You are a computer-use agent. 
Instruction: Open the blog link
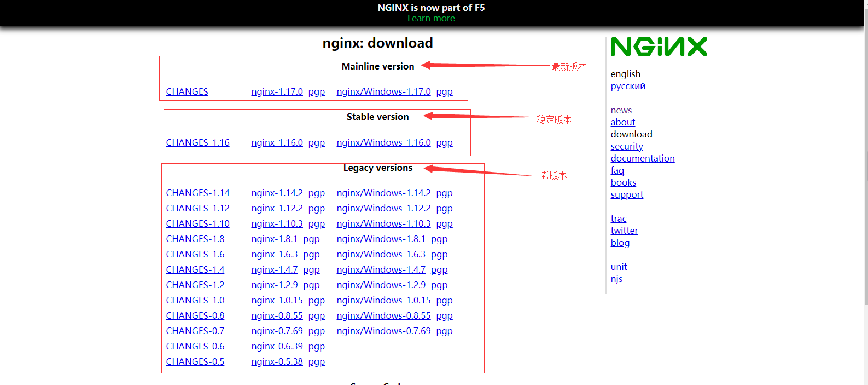[x=620, y=243]
